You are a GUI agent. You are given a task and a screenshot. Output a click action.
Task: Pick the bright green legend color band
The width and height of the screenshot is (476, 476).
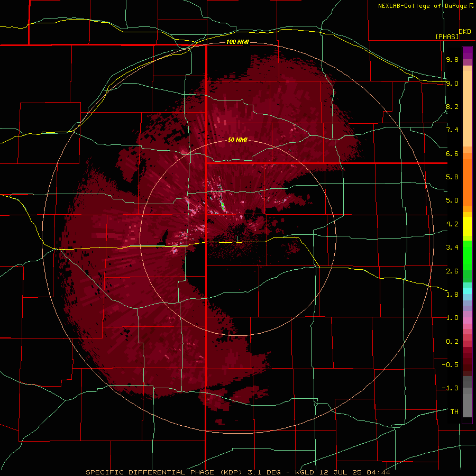click(467, 255)
